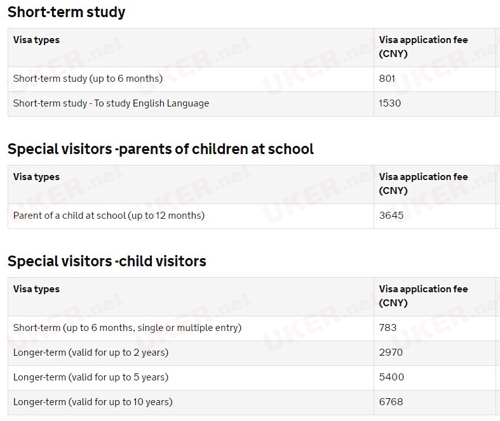Image resolution: width=500 pixels, height=421 pixels.
Task: Select the Short-term single or multiple entry row
Action: (x=253, y=328)
